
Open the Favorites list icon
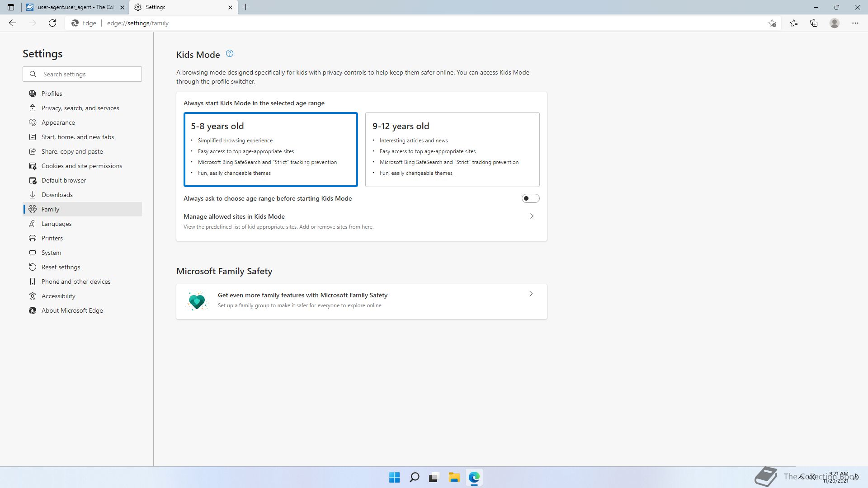coord(794,23)
